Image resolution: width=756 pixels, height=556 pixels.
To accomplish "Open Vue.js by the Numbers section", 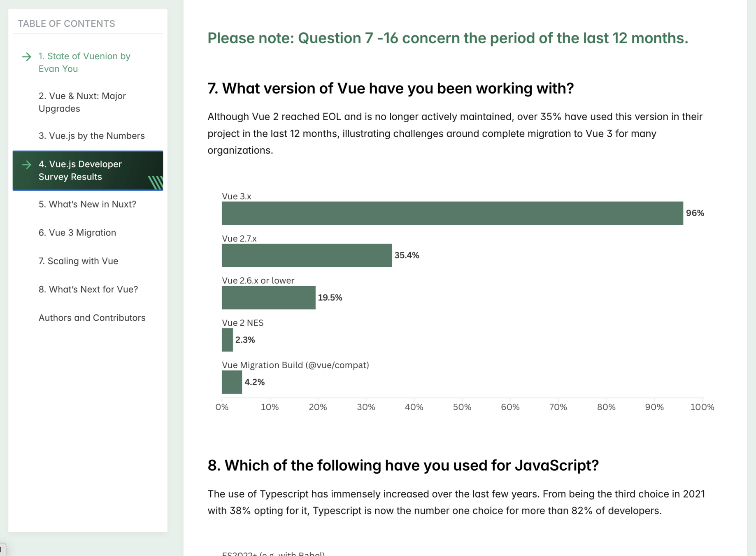I will [91, 136].
